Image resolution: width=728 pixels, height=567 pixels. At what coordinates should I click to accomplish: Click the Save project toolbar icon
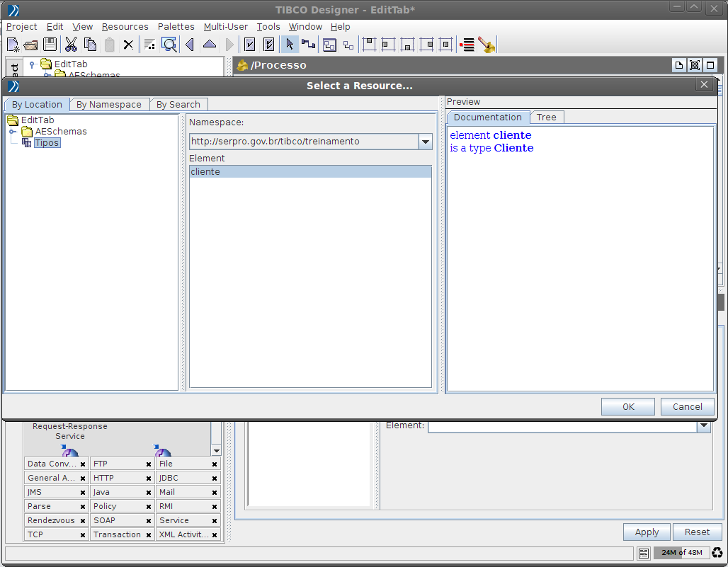(x=50, y=45)
